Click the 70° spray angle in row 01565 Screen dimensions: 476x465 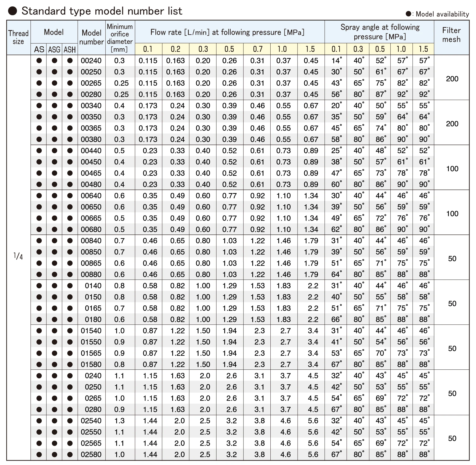381,353
